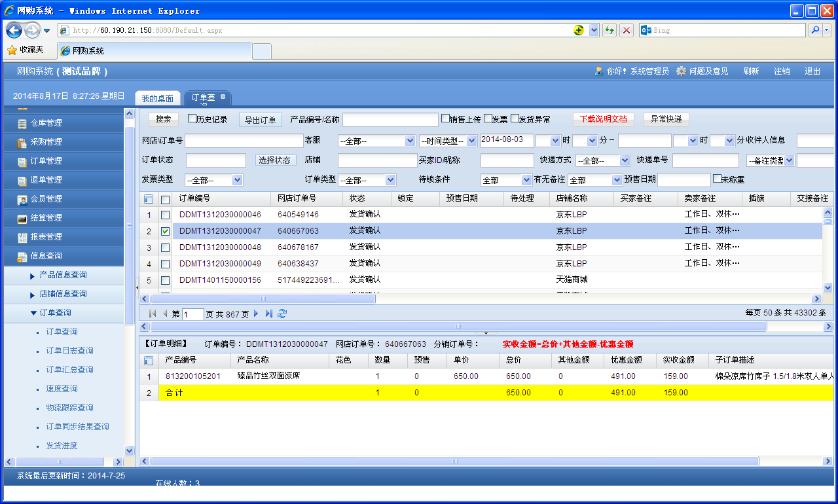This screenshot has height=504, width=838.
Task: Click the browser refresh button icon
Action: coord(610,30)
